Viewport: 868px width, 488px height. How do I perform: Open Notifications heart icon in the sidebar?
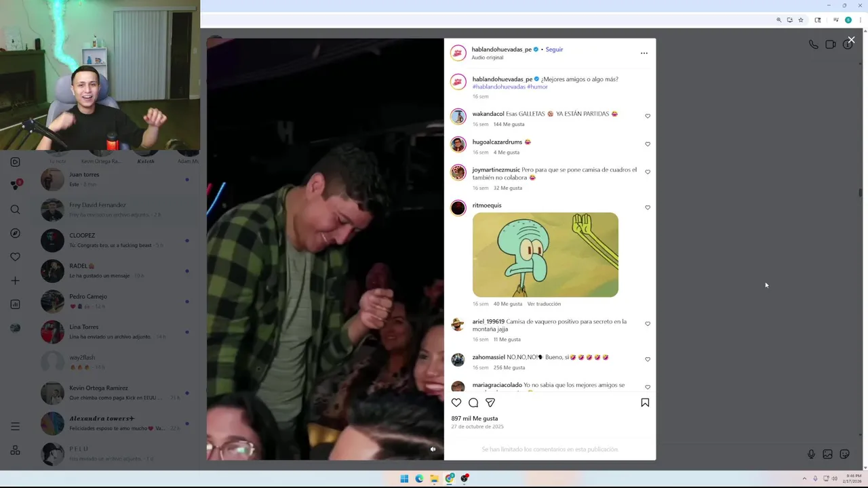(15, 257)
